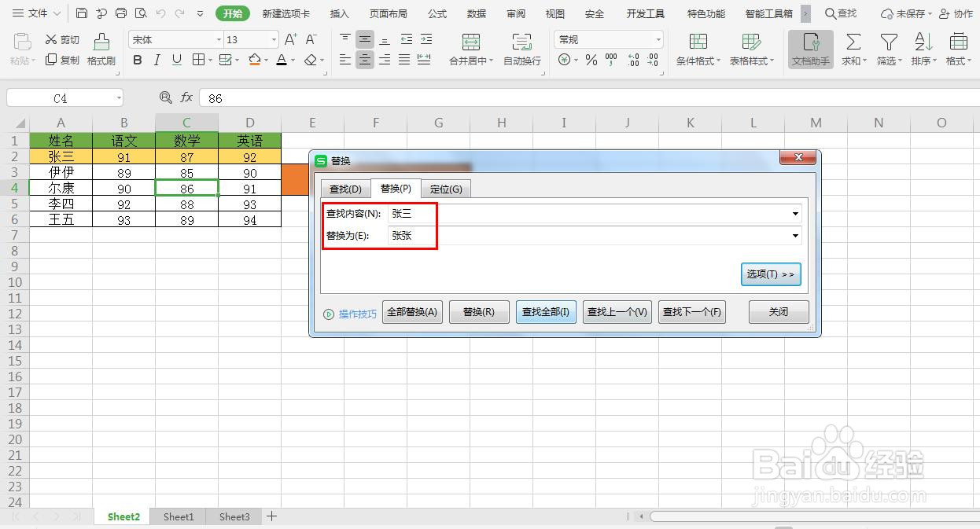Image resolution: width=980 pixels, height=529 pixels.
Task: Toggle right text alignment
Action: [385, 60]
